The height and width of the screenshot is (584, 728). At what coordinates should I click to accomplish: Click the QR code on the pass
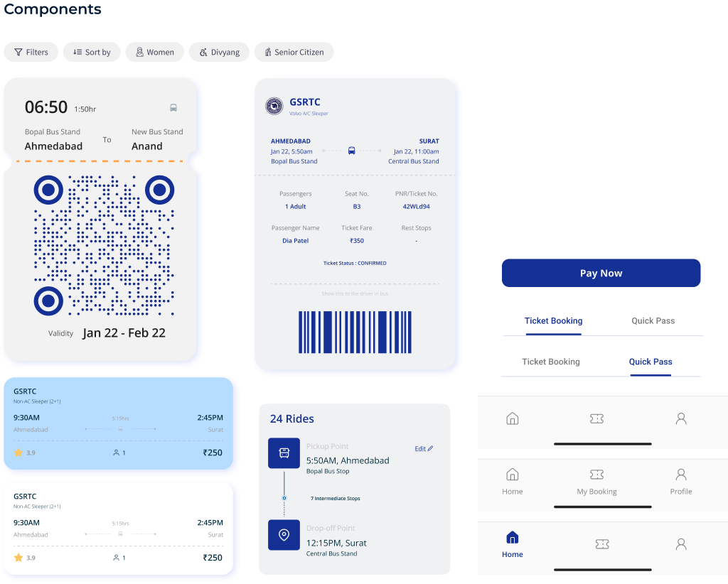tap(104, 245)
